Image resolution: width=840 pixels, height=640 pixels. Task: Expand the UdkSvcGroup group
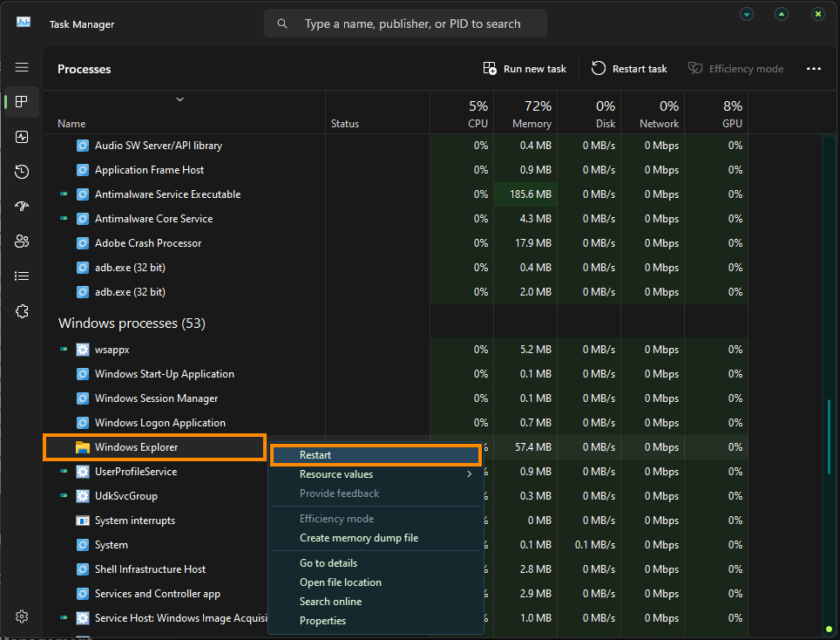(64, 496)
